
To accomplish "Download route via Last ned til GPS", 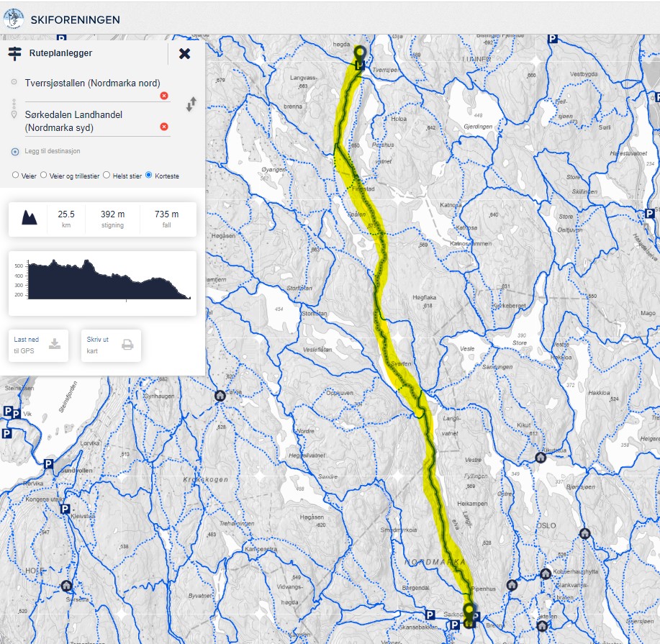I will [39, 345].
